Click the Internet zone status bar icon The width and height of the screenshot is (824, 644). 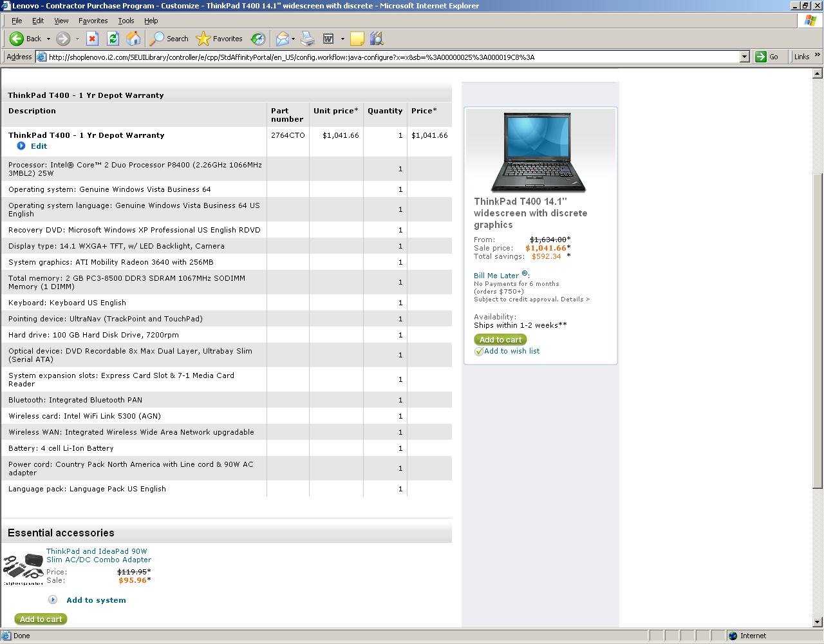[x=733, y=636]
